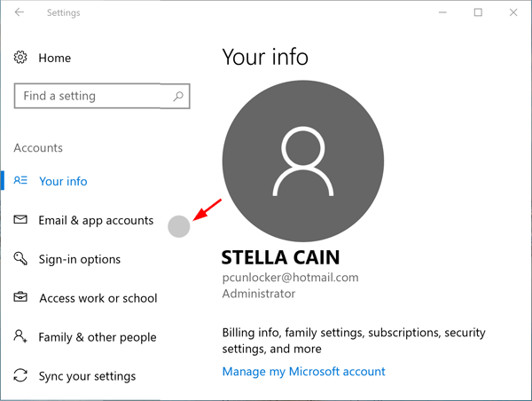Open Sync your settings
The height and width of the screenshot is (401, 532).
click(x=87, y=376)
